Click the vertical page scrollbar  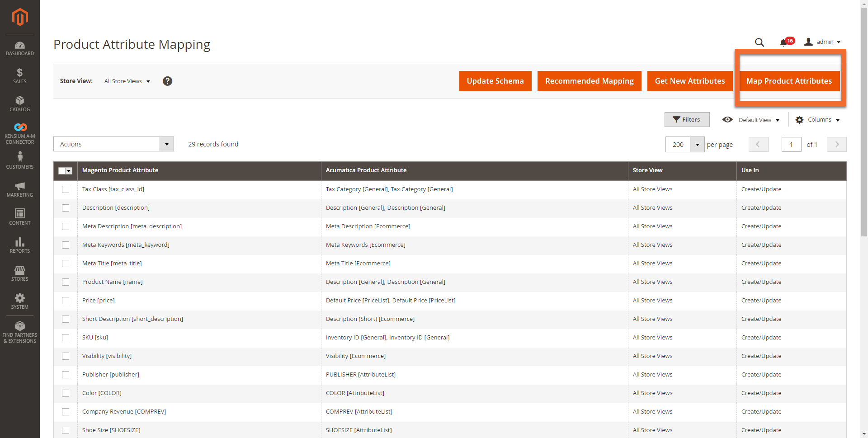[x=864, y=122]
